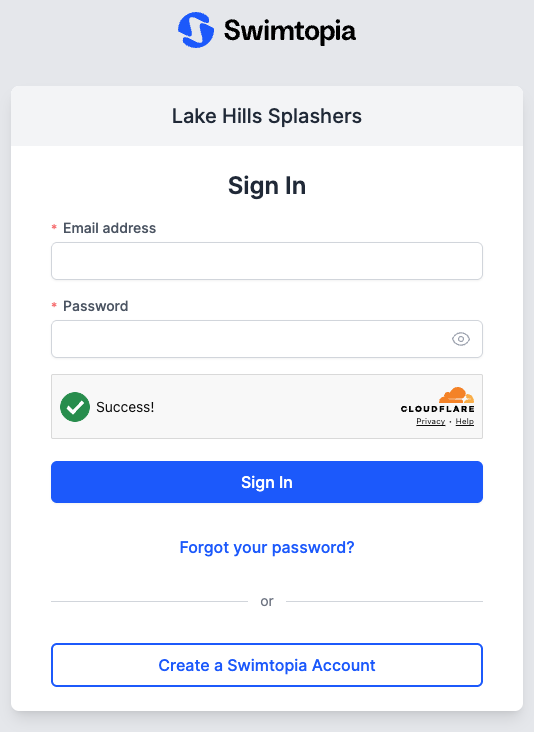Click the "or" divider text

click(267, 601)
